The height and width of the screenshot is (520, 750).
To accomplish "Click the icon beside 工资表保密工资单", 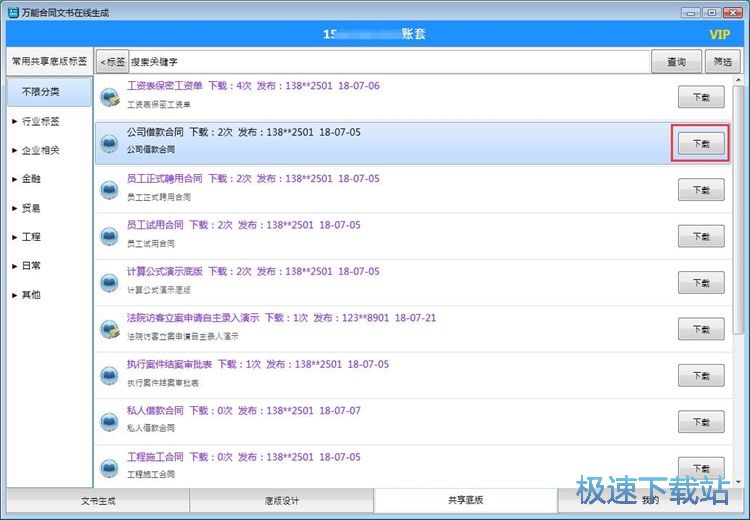I will point(110,97).
